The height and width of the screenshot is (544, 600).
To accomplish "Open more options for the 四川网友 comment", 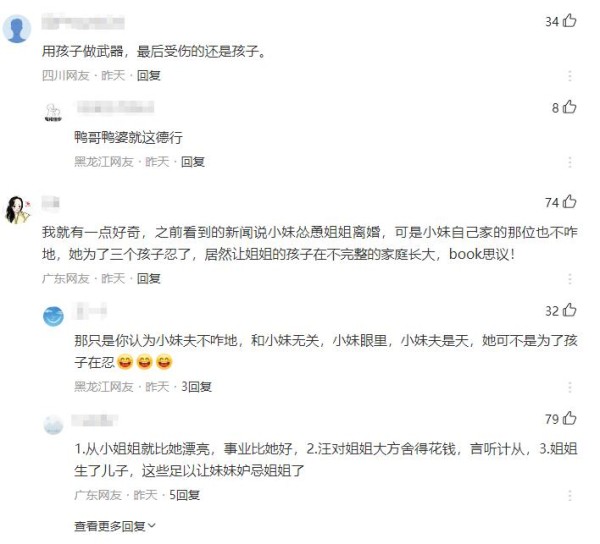I will (570, 76).
